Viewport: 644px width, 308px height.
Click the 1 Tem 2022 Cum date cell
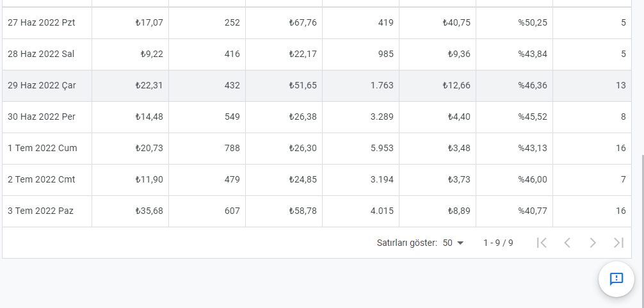47,149
